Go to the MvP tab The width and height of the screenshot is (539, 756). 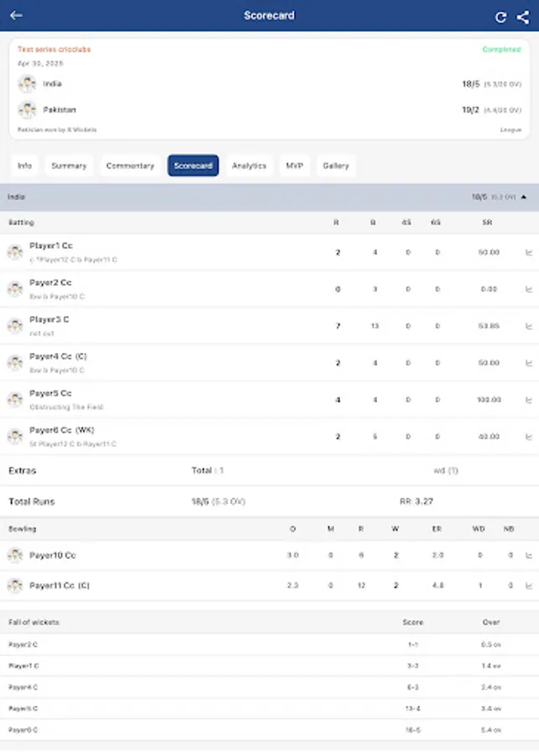(293, 165)
